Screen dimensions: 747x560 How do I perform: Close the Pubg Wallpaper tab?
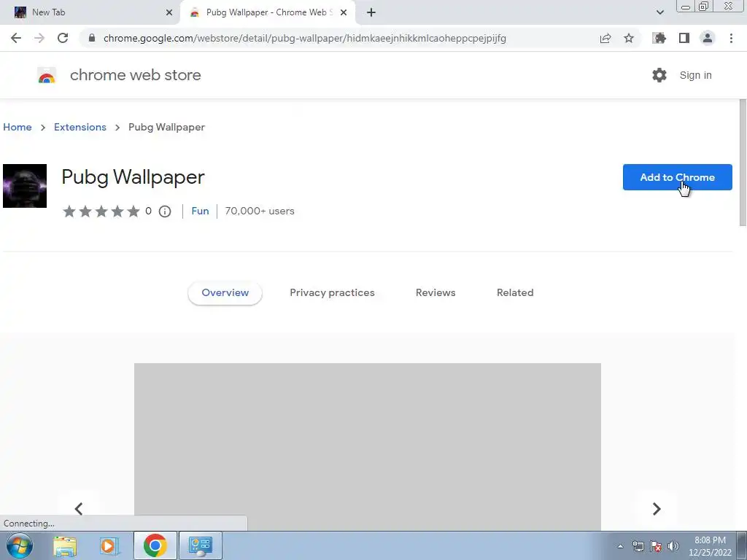click(344, 12)
